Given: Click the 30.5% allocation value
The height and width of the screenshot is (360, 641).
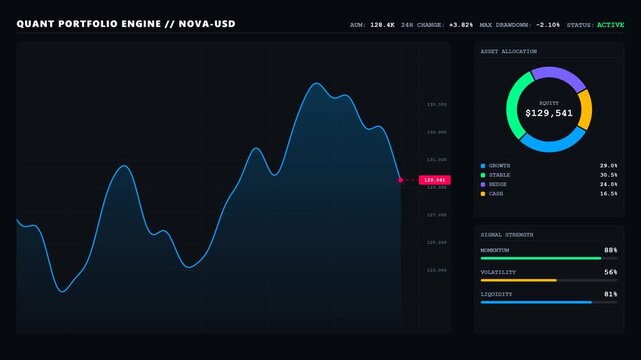Looking at the screenshot, I should [x=609, y=175].
